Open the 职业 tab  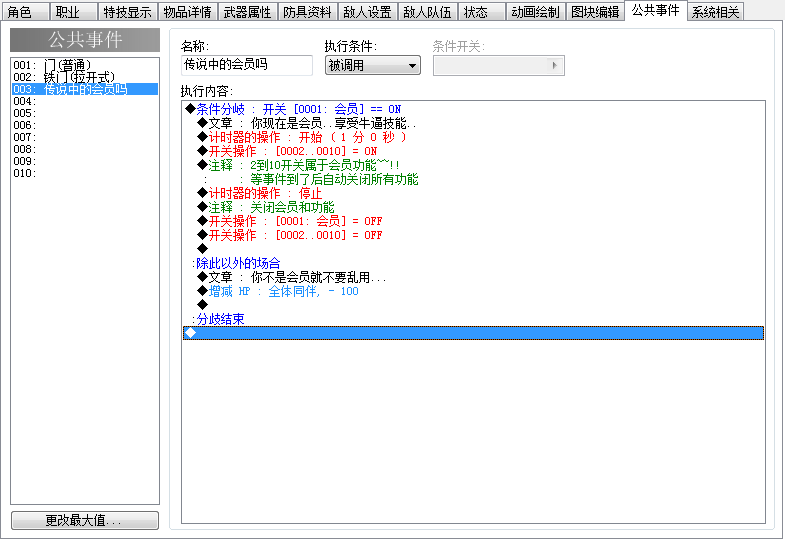(x=74, y=12)
